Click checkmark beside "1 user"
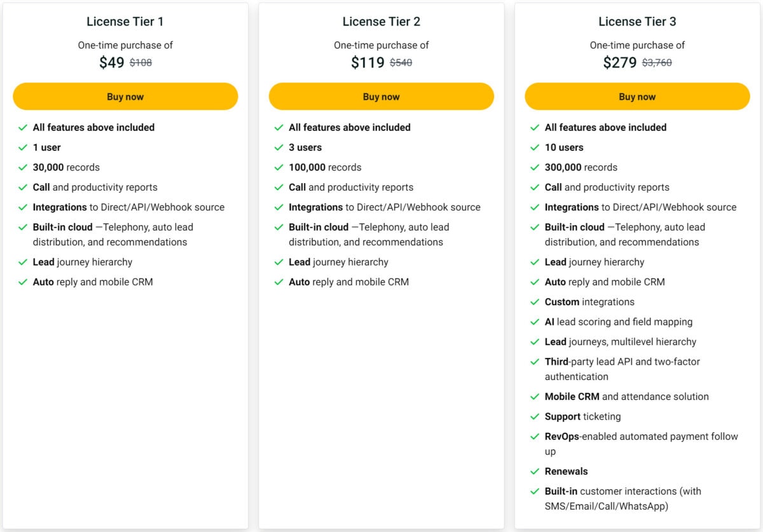Image resolution: width=763 pixels, height=532 pixels. tap(23, 147)
